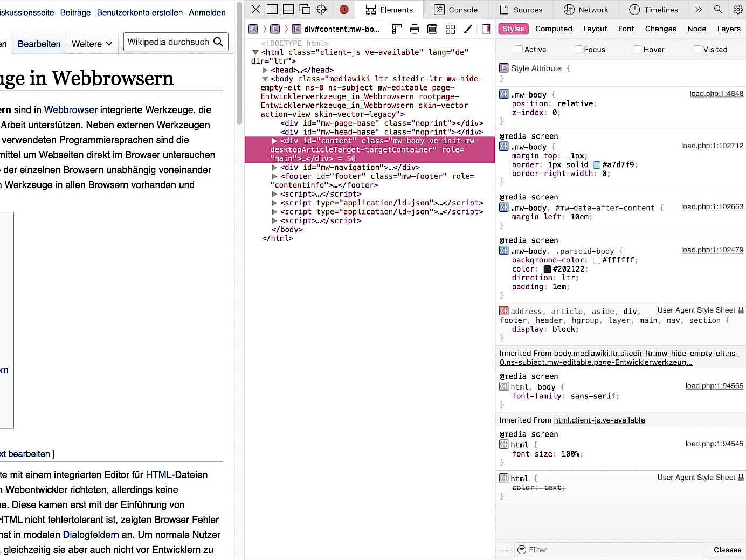Expand the footer element in DOM tree
This screenshot has height=560, width=746.
(x=274, y=176)
